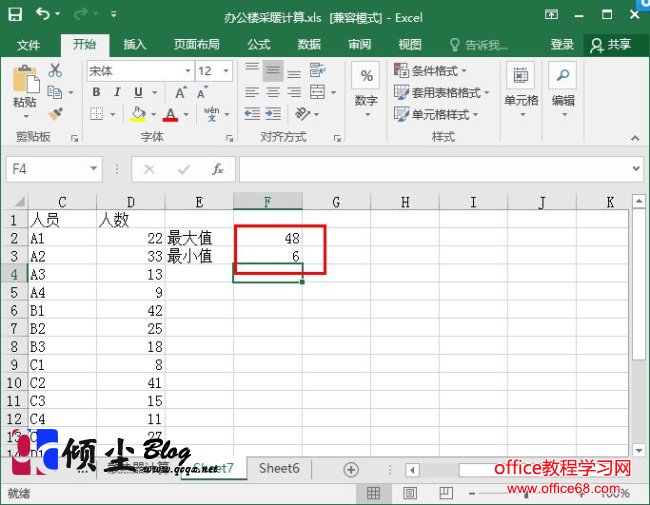Open the font dialog launcher in 字体 group
The image size is (650, 505).
(x=230, y=138)
